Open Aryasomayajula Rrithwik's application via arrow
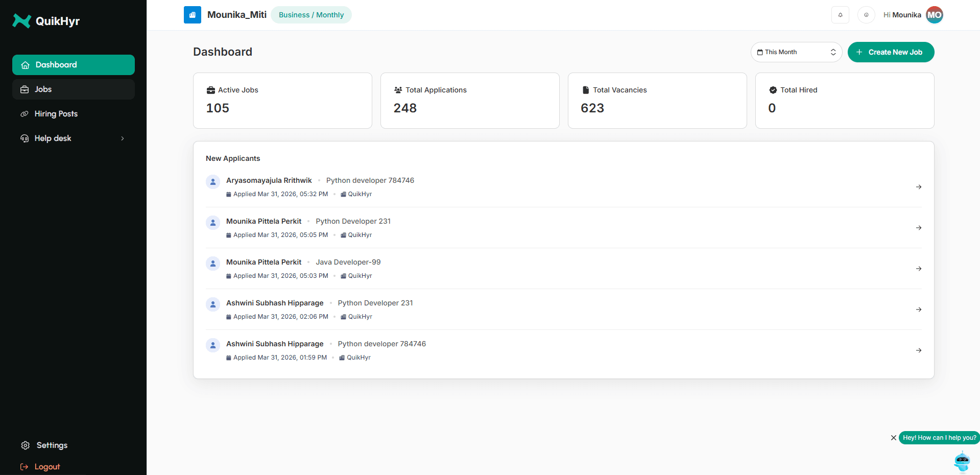 coord(919,187)
